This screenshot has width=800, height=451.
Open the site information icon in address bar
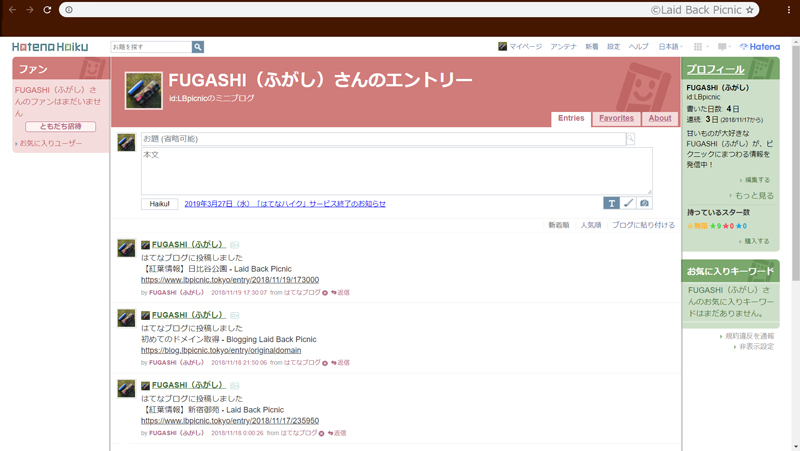coord(69,10)
